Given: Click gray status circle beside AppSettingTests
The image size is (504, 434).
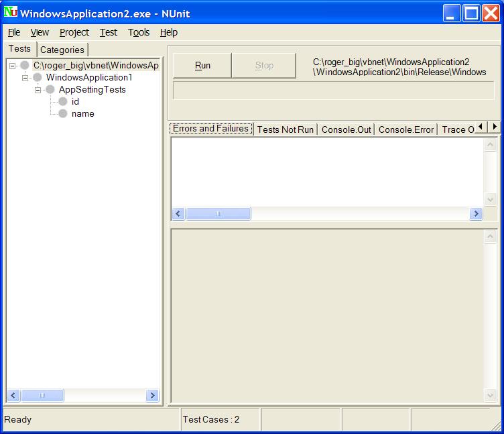Looking at the screenshot, I should 50,89.
